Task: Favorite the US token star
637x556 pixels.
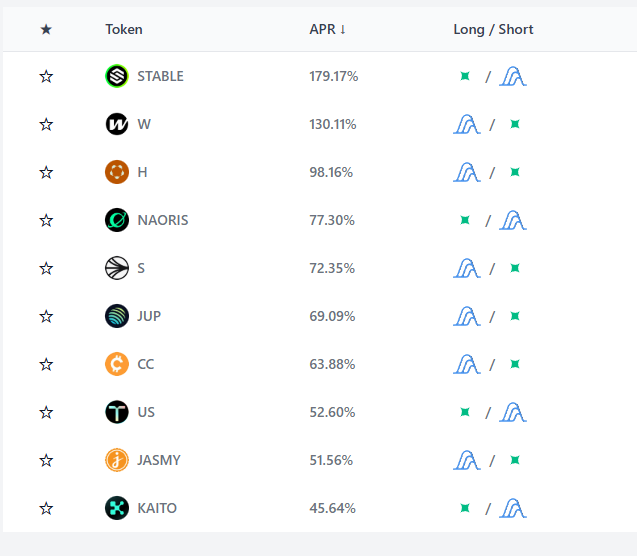Action: [x=46, y=412]
